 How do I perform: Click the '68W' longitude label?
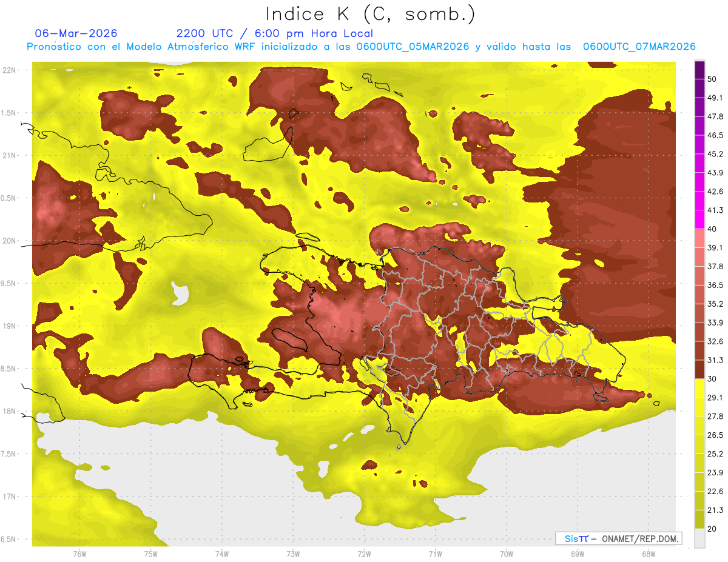649,554
